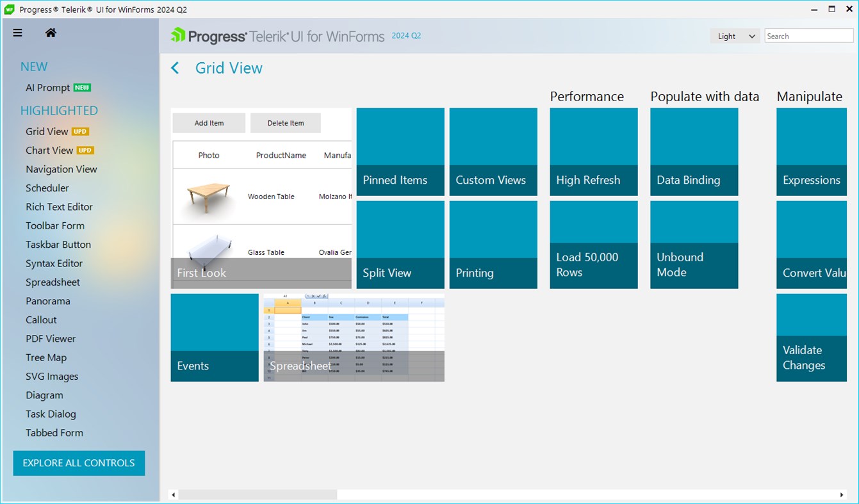
Task: Click the back arrow beside Grid View
Action: (x=175, y=68)
